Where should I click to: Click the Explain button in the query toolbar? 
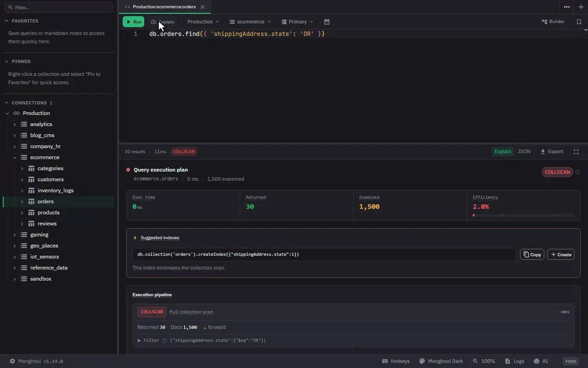tap(163, 22)
